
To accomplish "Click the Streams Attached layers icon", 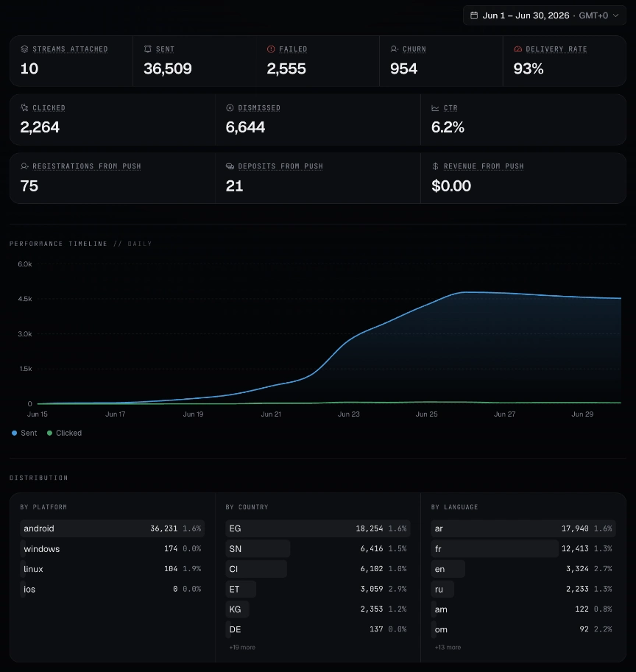I will point(24,49).
